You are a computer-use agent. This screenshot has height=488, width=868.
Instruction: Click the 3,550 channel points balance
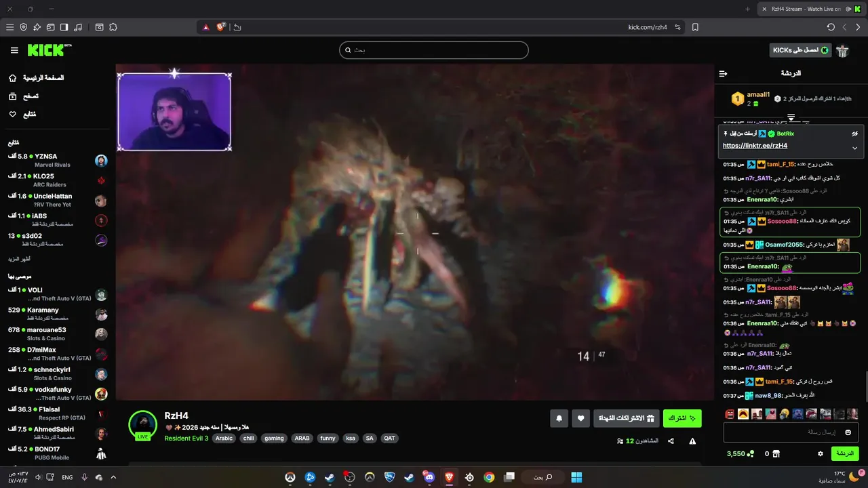tap(740, 453)
